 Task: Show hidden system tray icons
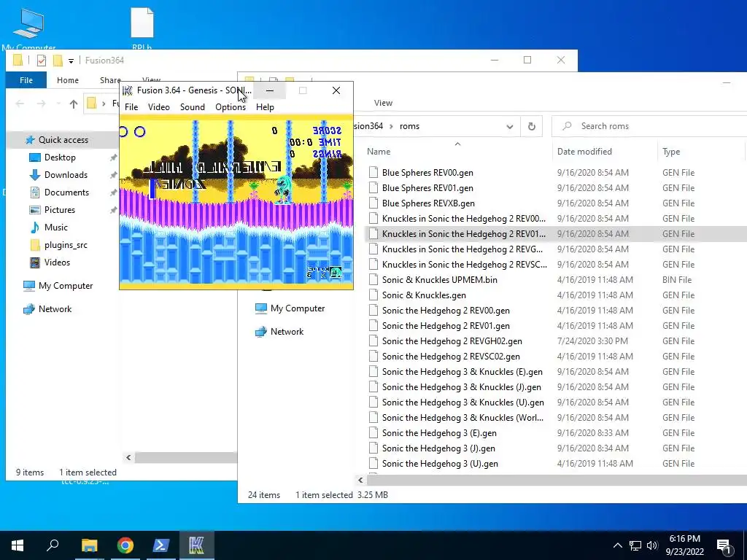617,545
